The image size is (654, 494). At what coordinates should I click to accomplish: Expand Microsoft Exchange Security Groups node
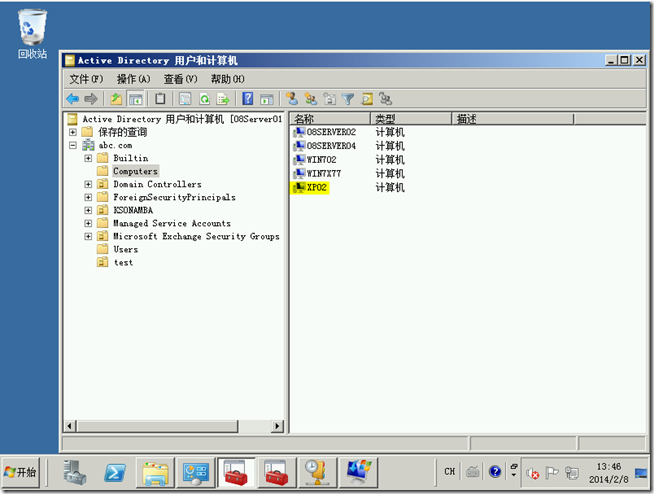click(x=88, y=236)
